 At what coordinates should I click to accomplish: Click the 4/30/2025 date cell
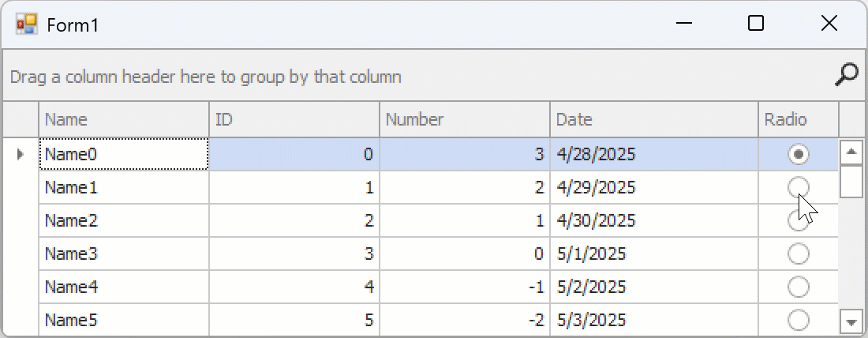[654, 220]
